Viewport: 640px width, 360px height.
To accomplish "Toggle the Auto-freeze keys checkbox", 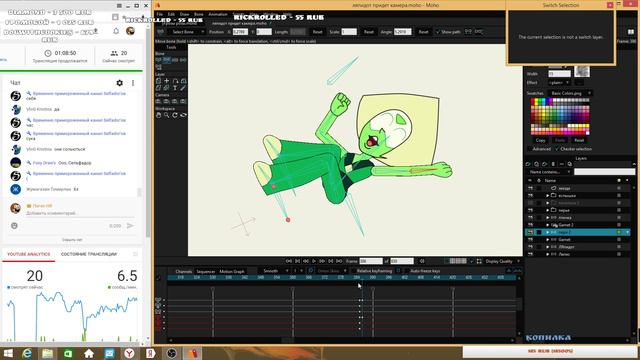I will [406, 271].
